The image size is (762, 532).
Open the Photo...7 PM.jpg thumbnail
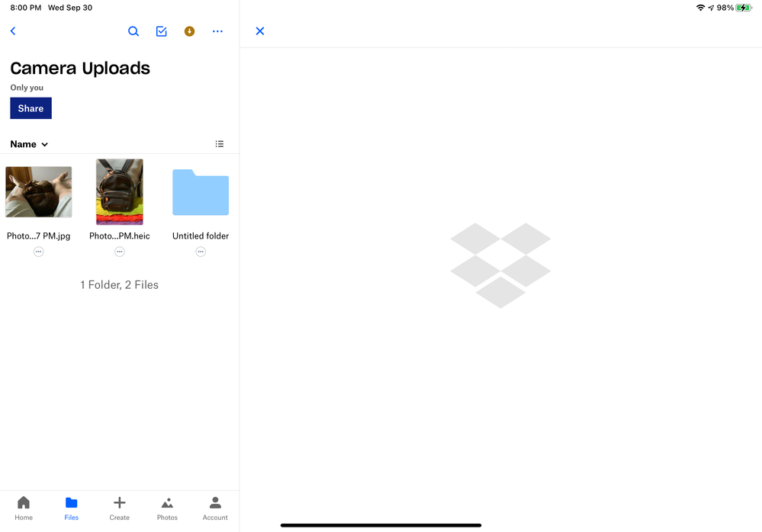point(38,192)
